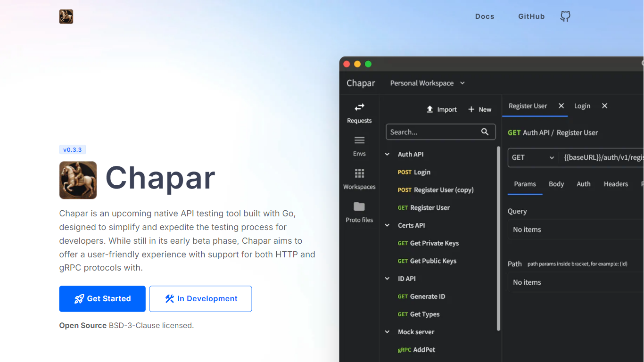The height and width of the screenshot is (362, 644).
Task: Select GET Generate ID request
Action: pyautogui.click(x=421, y=296)
